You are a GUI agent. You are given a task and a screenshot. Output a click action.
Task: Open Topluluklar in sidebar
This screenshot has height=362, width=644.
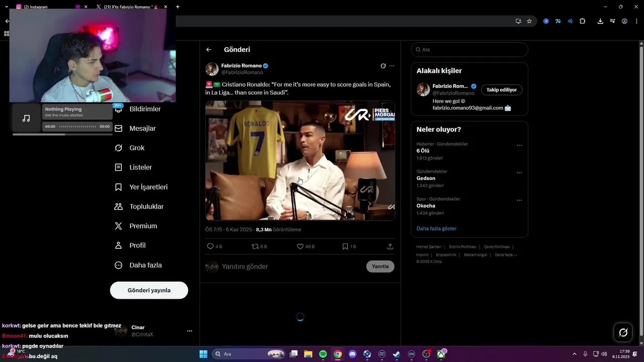(139, 207)
